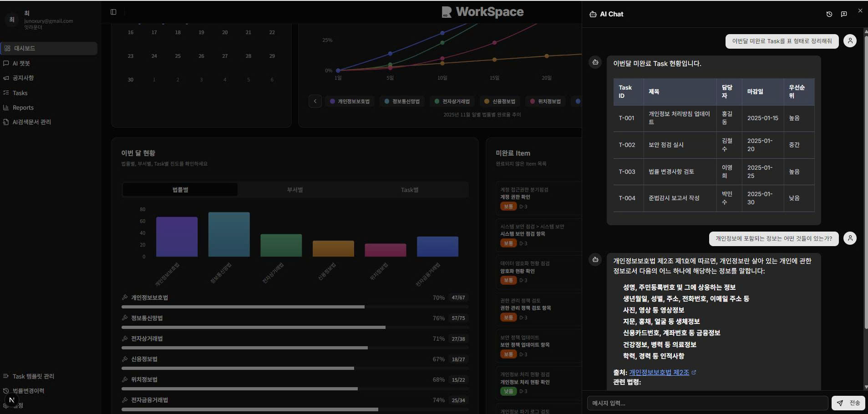Go to 공지사항 page
Screen dimensions: 868x414
(23, 78)
